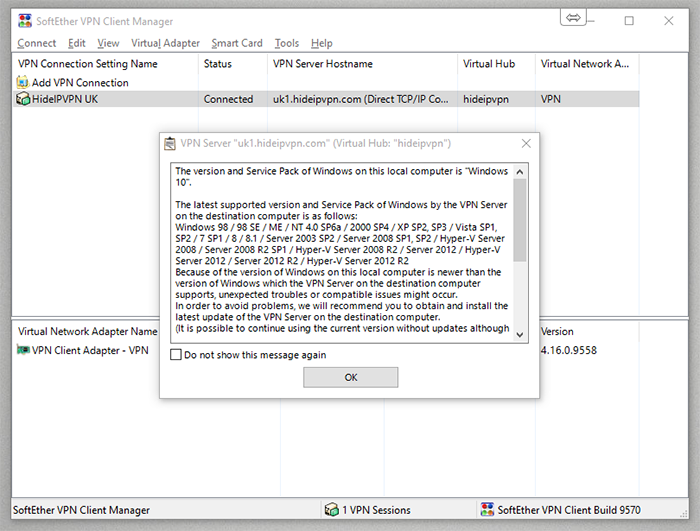
Task: Close the VPN Server message dialog
Action: coord(526,143)
